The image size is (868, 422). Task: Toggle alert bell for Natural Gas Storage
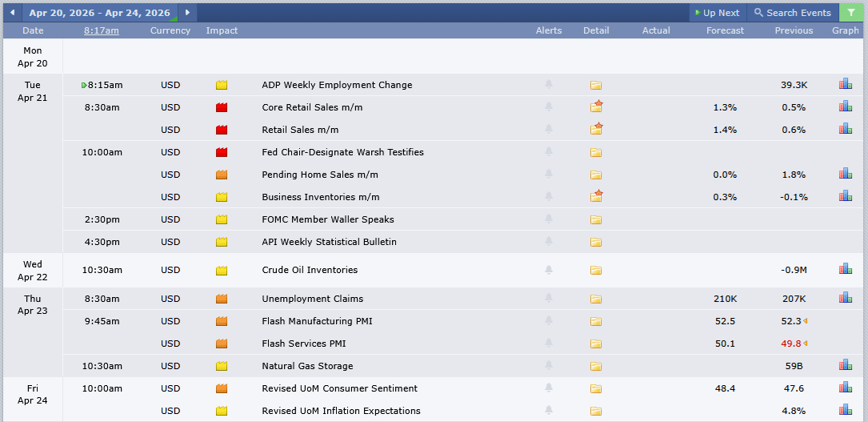(x=549, y=365)
